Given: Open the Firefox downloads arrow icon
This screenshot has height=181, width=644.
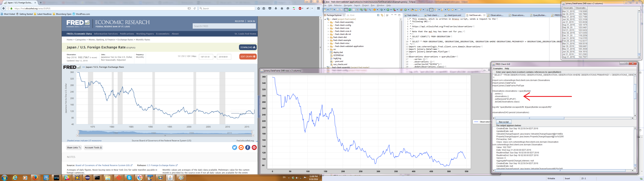Looking at the screenshot, I should pyautogui.click(x=276, y=8).
